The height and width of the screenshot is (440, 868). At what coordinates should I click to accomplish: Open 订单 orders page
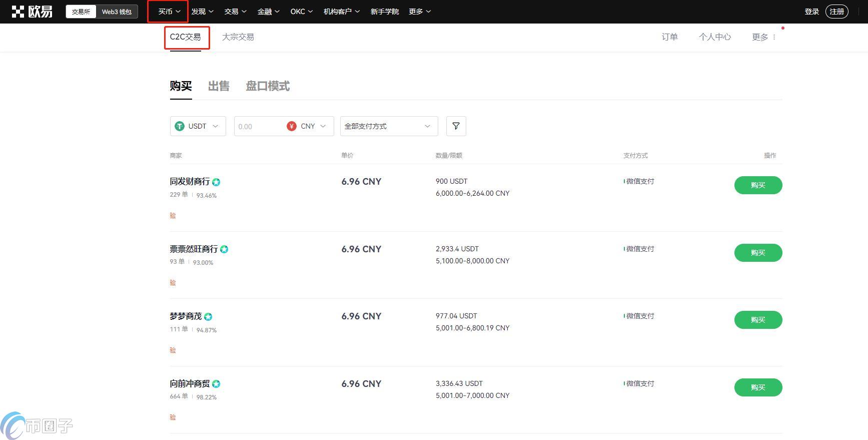pos(669,37)
